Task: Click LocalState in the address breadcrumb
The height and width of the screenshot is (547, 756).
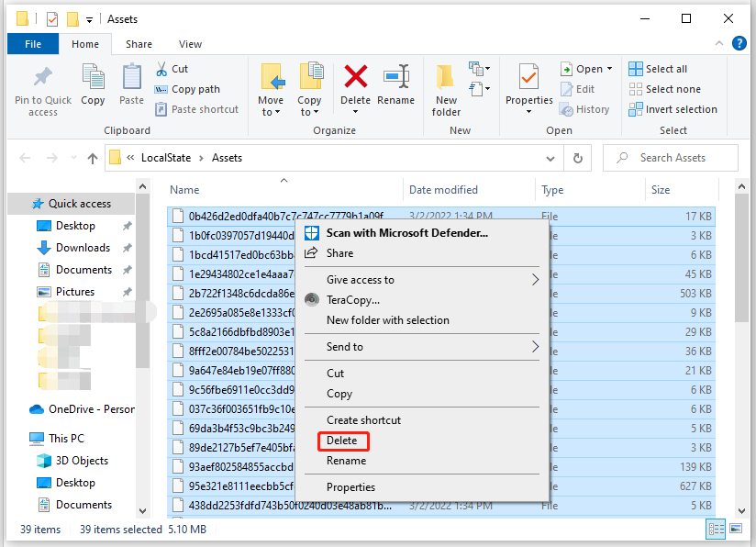Action: click(166, 158)
